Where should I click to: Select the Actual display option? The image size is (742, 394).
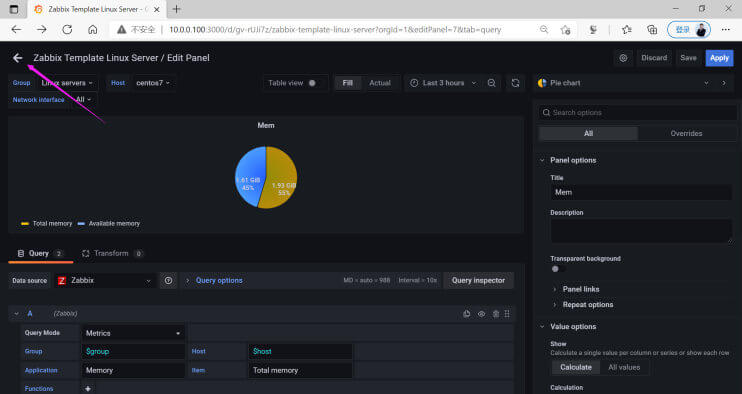[x=380, y=83]
